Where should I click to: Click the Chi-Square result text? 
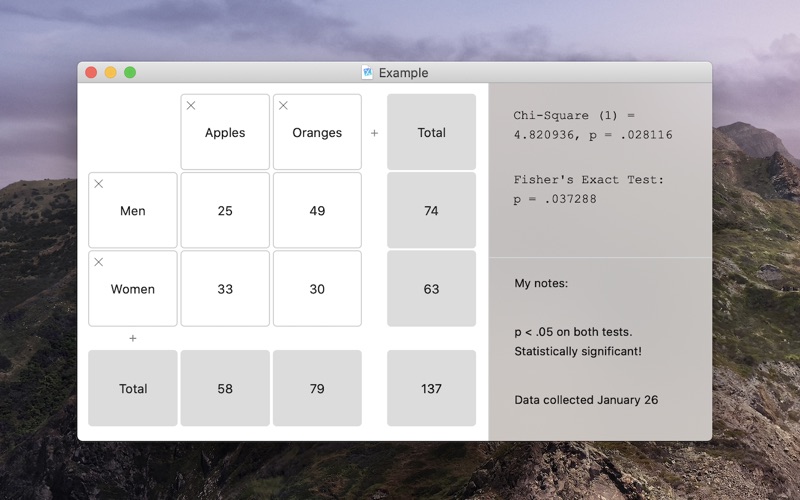coord(593,125)
